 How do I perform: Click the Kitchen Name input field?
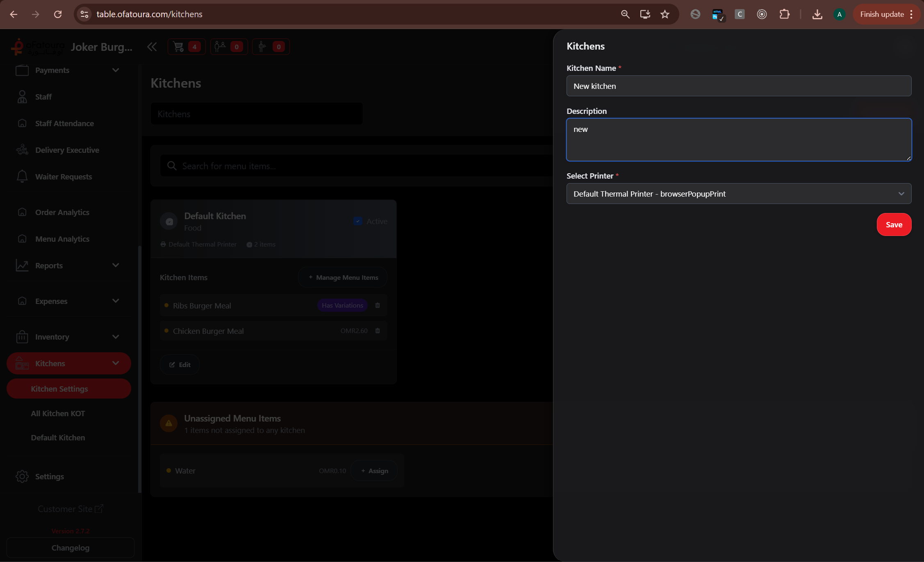[x=739, y=86]
